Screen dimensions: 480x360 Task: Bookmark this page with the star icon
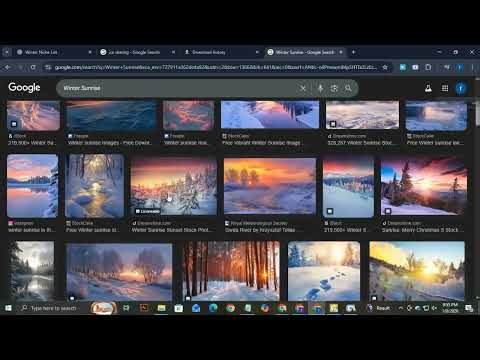[385, 67]
